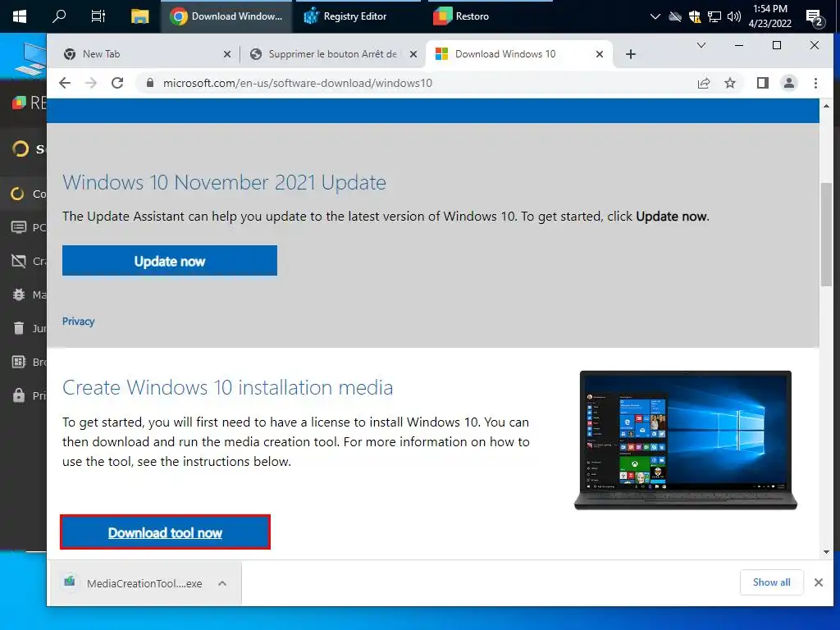Select the Download Windows 10 tab
This screenshot has height=630, width=840.
[518, 54]
